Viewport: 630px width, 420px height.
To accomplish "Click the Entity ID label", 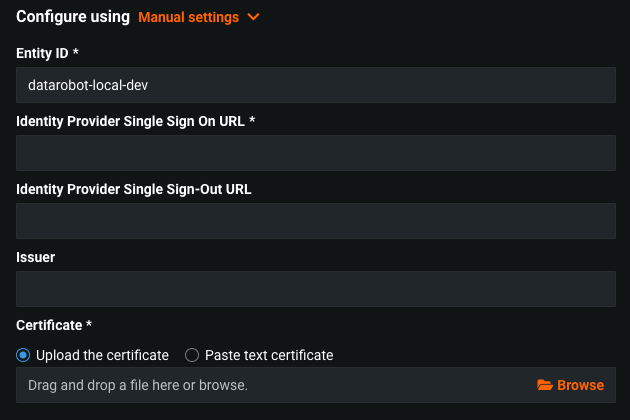I will [45, 53].
